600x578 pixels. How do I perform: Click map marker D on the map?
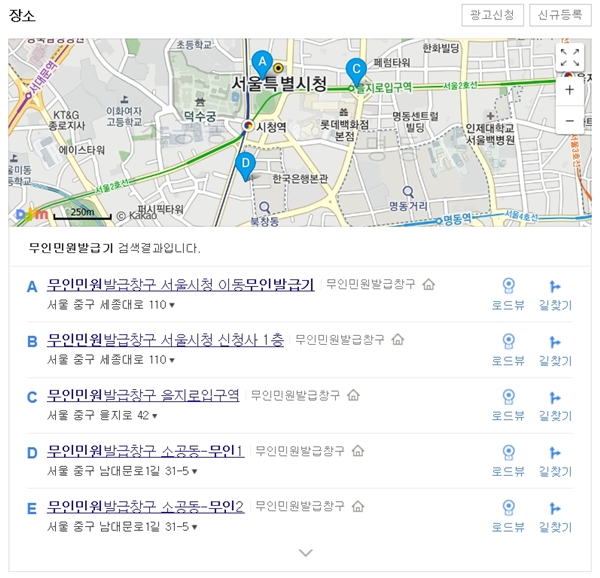246,164
